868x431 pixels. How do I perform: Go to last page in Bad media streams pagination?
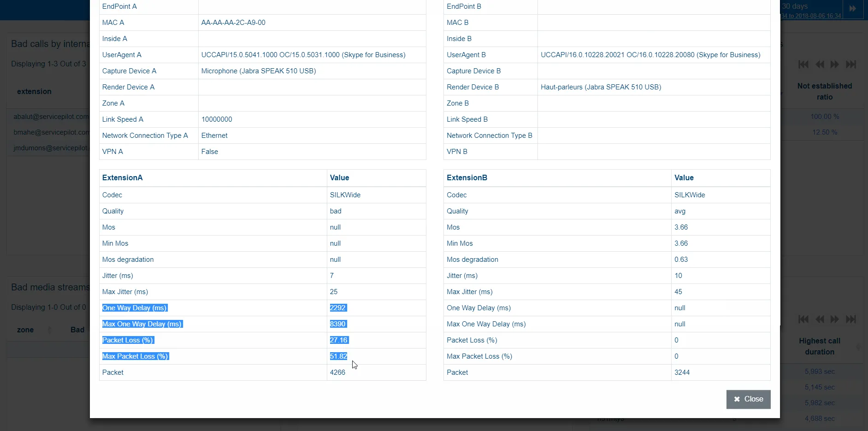pos(851,319)
